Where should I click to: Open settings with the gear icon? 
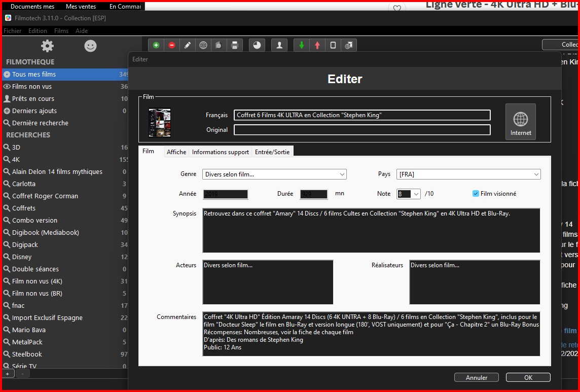pos(47,46)
